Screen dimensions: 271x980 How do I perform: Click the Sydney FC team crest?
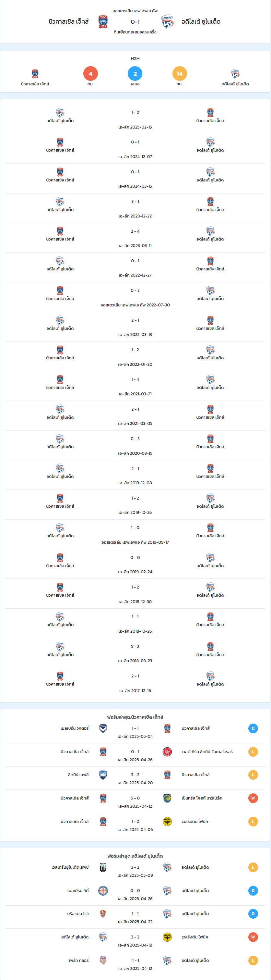pos(103,775)
